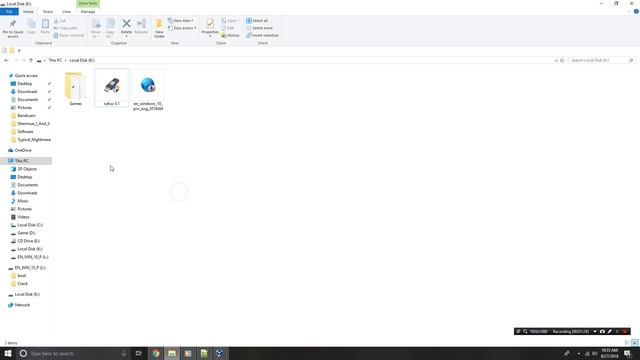Click Cut in Clipboard group
Viewport: 640px width, 360px height.
tap(60, 20)
